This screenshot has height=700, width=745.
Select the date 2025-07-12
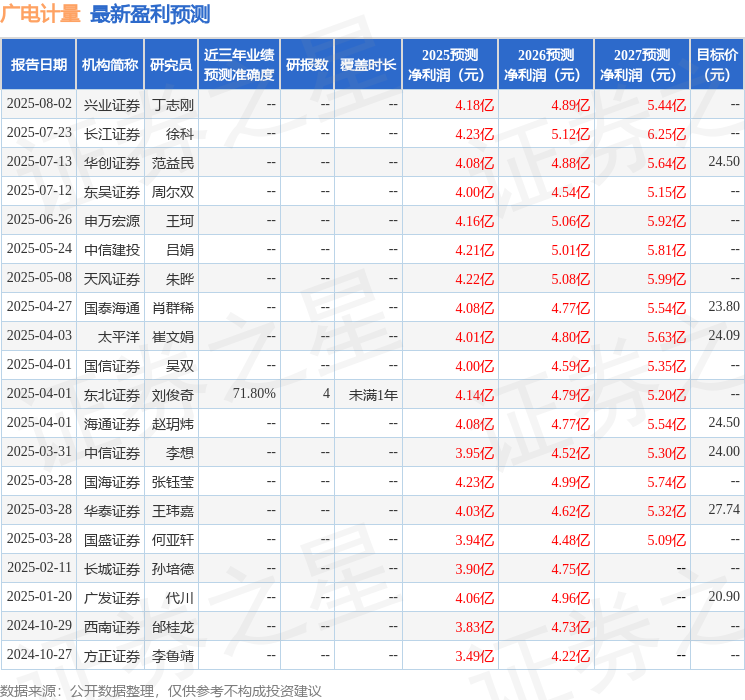click(39, 191)
